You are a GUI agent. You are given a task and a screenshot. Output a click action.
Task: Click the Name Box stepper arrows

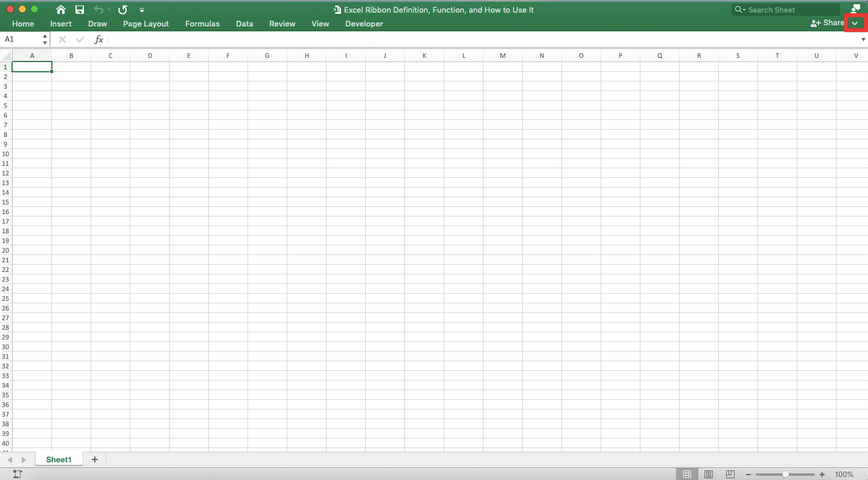click(x=45, y=39)
